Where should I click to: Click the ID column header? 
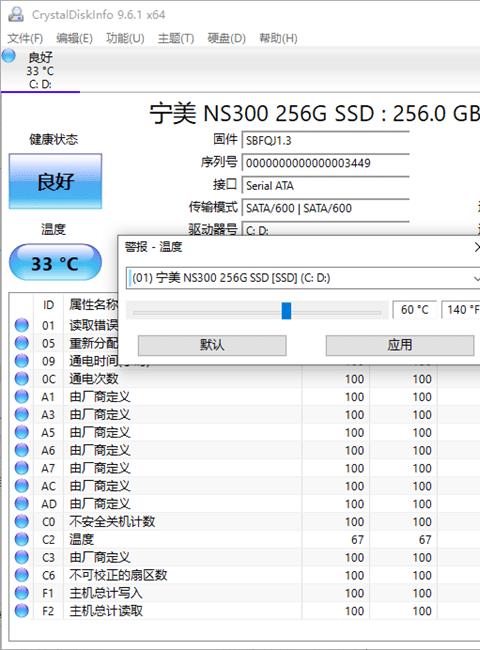(48, 305)
